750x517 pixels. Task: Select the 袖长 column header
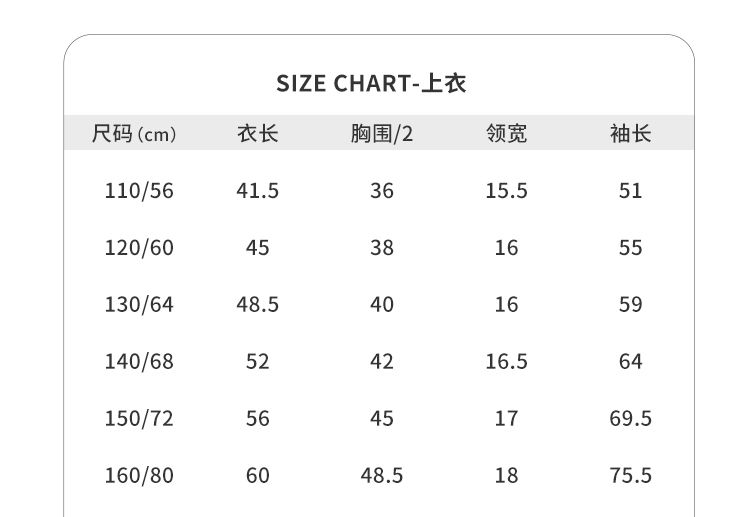point(630,134)
